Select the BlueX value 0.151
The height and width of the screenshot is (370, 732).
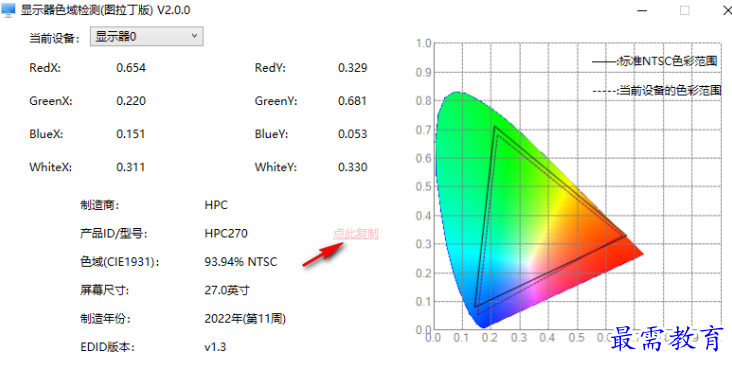(x=131, y=134)
